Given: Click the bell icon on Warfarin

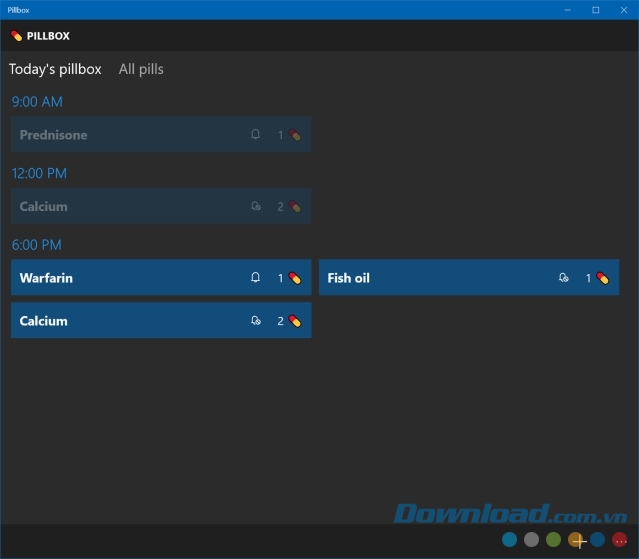Looking at the screenshot, I should click(x=255, y=278).
